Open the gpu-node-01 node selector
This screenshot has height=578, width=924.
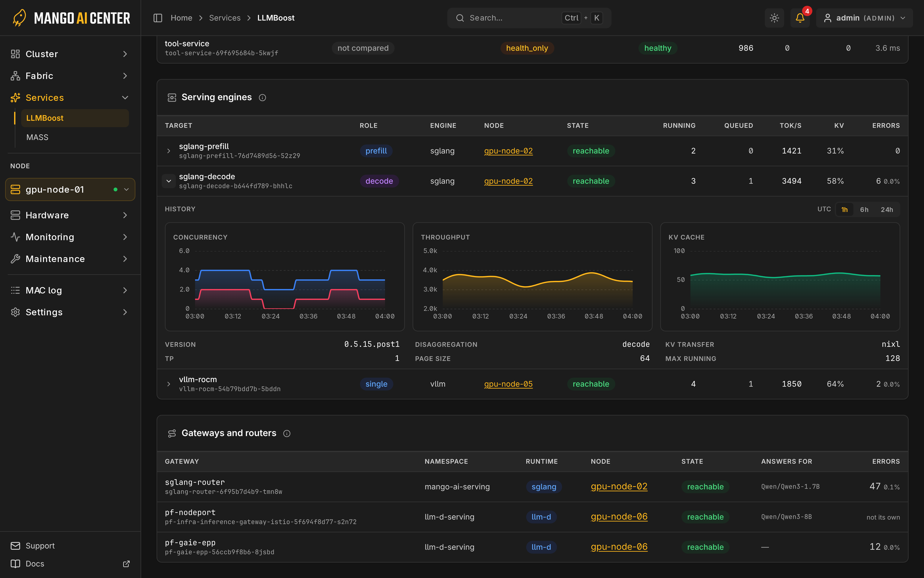(x=70, y=190)
